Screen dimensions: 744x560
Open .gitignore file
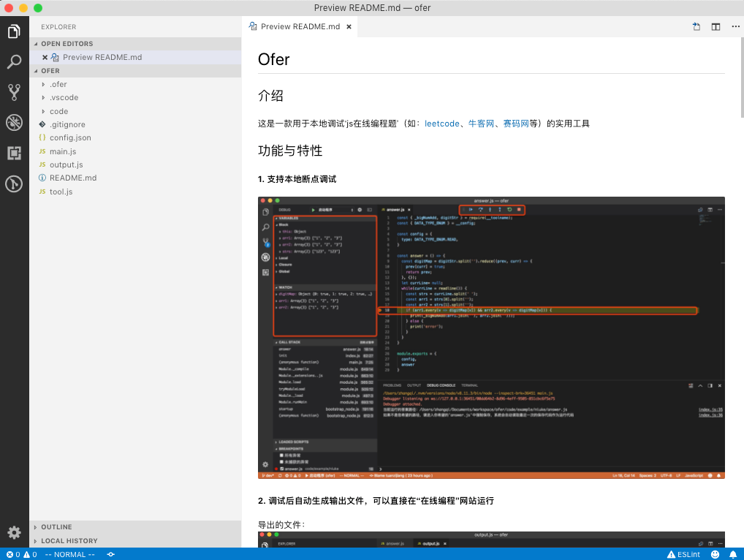[135, 124]
